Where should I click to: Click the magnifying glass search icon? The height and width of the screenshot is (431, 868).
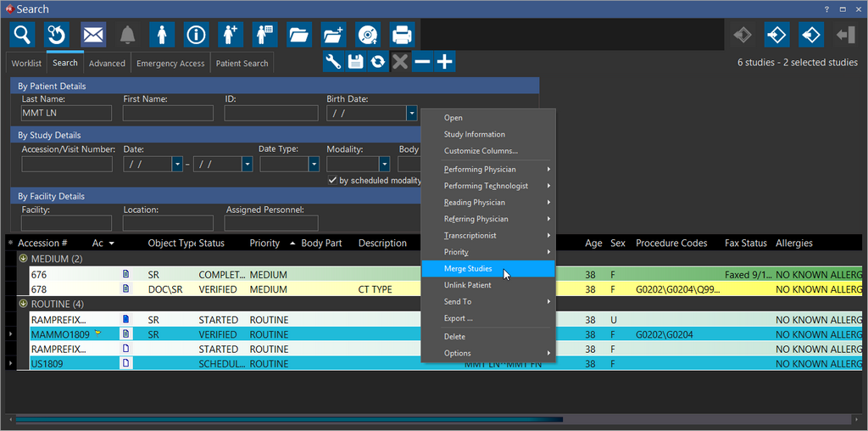point(23,35)
